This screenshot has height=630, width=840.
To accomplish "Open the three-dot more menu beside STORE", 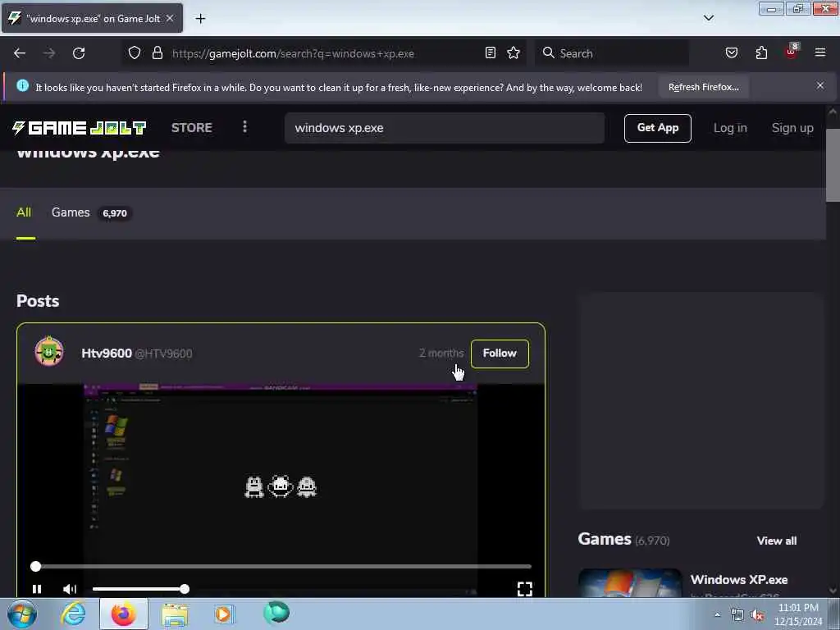I will (244, 127).
